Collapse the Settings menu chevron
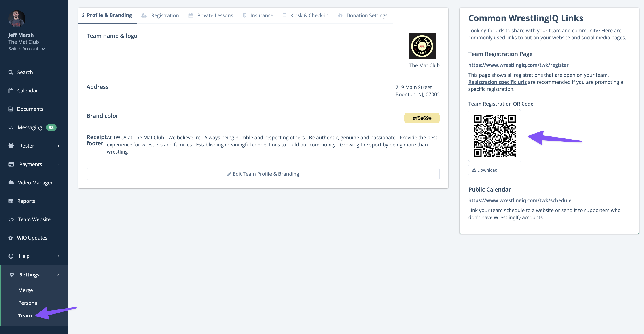Image resolution: width=644 pixels, height=334 pixels. coord(58,275)
